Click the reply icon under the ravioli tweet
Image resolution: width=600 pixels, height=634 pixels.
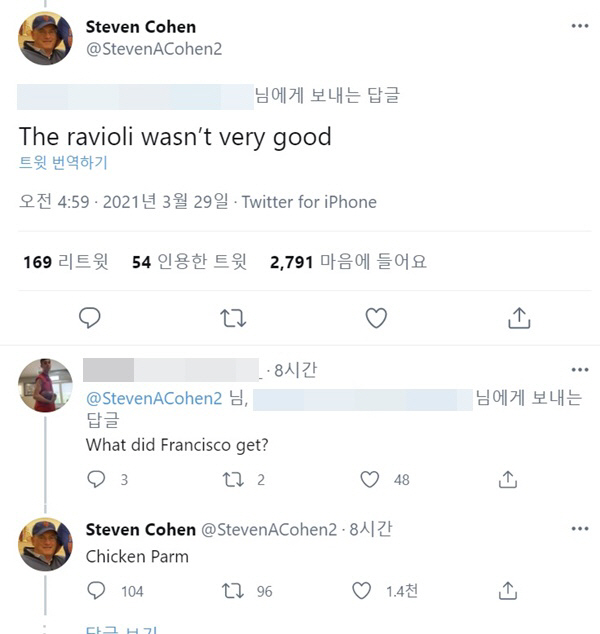(89, 317)
